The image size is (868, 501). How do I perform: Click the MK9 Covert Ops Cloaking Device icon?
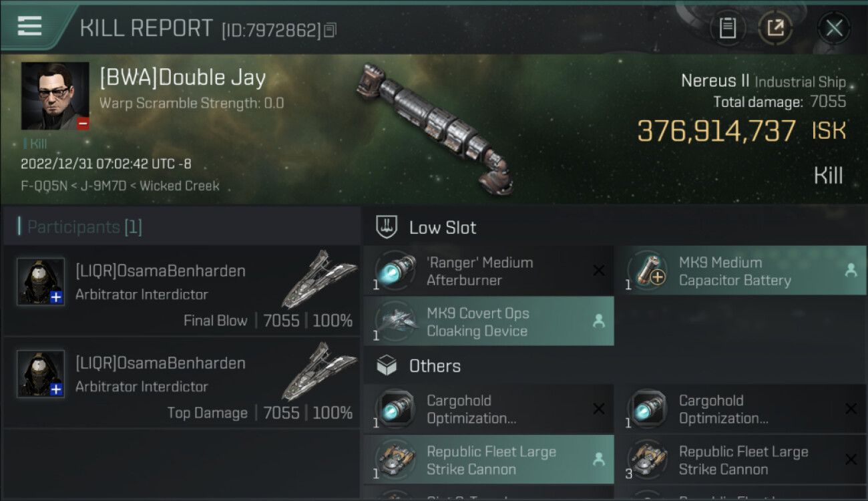(396, 322)
